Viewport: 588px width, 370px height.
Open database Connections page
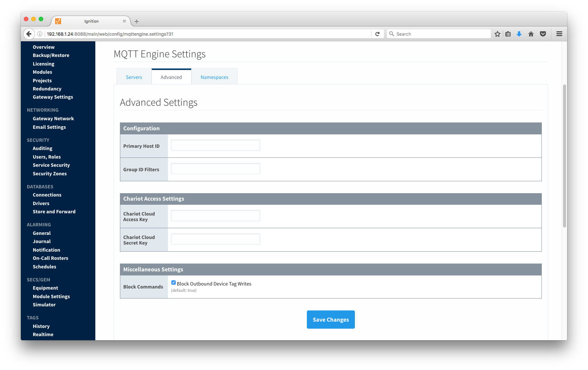47,195
